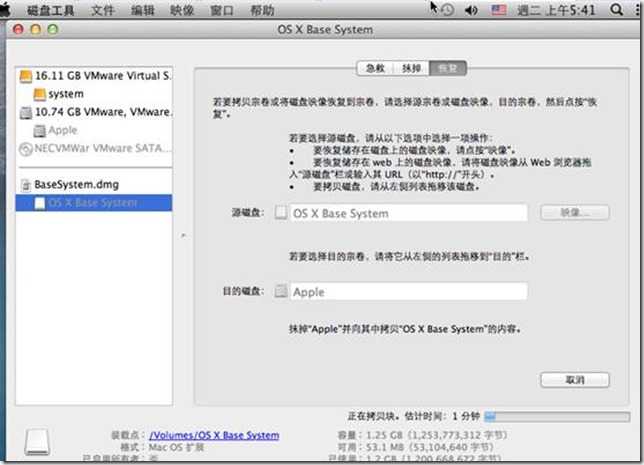
Task: Open the 映像 menu
Action: 182,10
